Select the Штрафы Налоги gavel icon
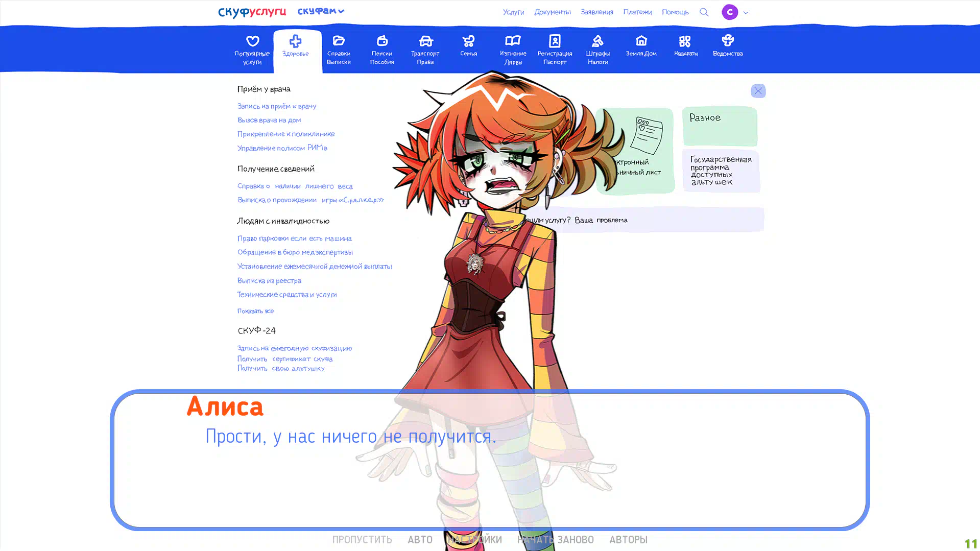The height and width of the screenshot is (551, 980). (597, 42)
